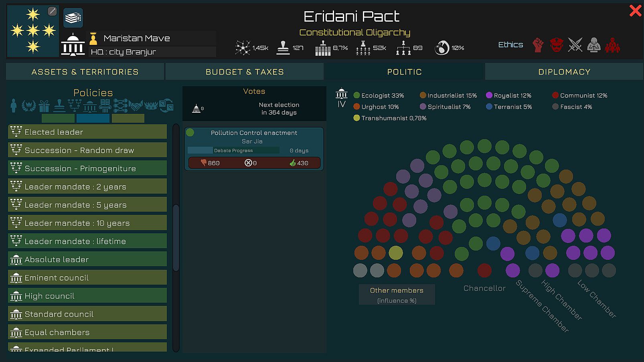Click the green policy color filter swatch

[58, 118]
